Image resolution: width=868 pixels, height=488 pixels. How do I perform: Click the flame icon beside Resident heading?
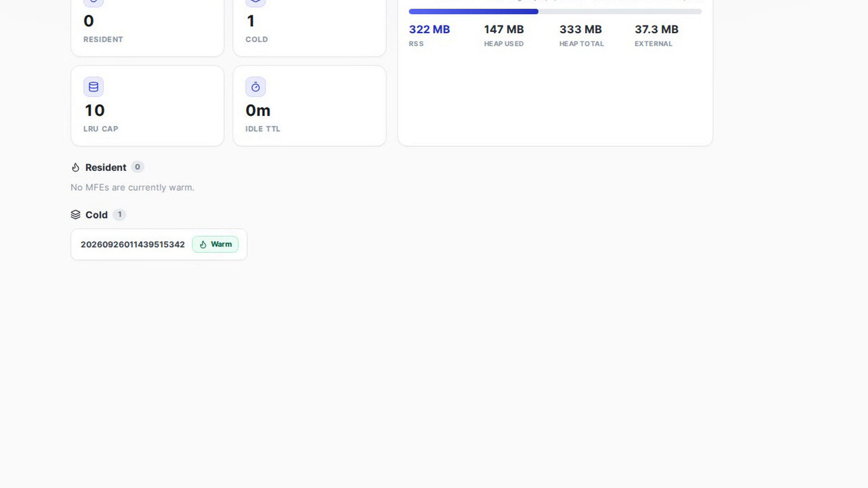pos(75,168)
